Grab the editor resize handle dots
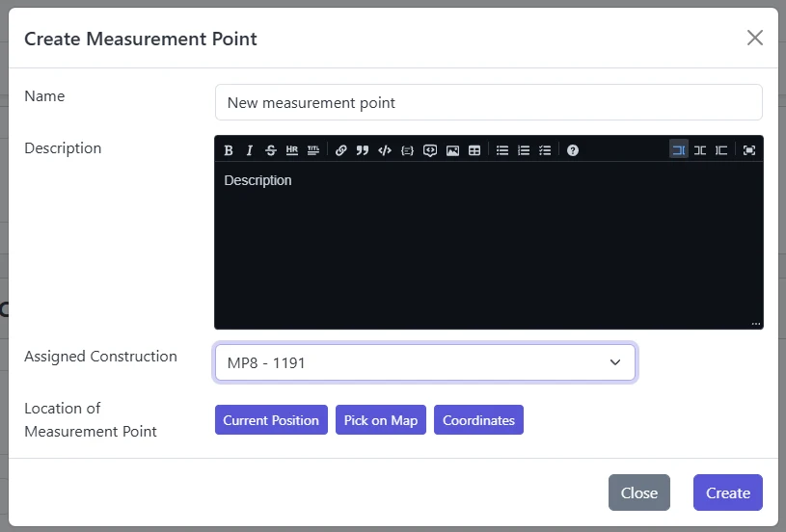Viewport: 786px width, 532px height. click(x=756, y=324)
